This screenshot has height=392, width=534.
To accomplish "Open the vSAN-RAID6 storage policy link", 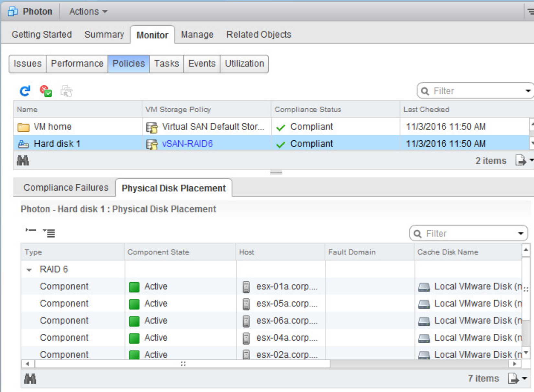I will [x=187, y=144].
